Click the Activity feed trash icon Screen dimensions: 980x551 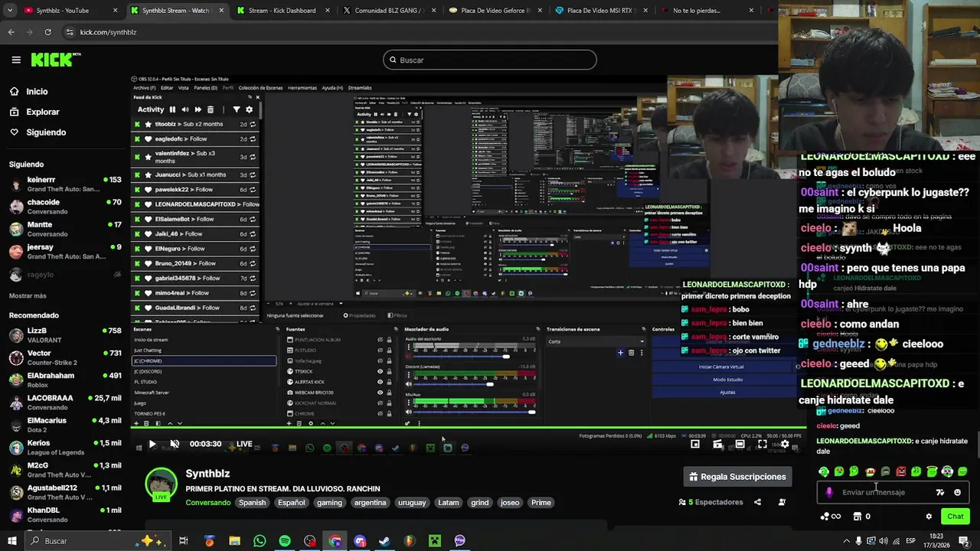[211, 109]
